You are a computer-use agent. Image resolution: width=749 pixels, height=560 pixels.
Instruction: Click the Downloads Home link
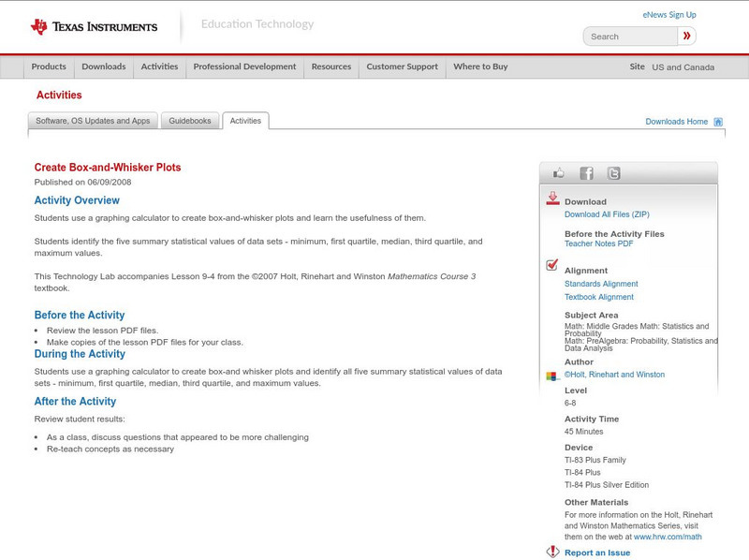pyautogui.click(x=676, y=122)
